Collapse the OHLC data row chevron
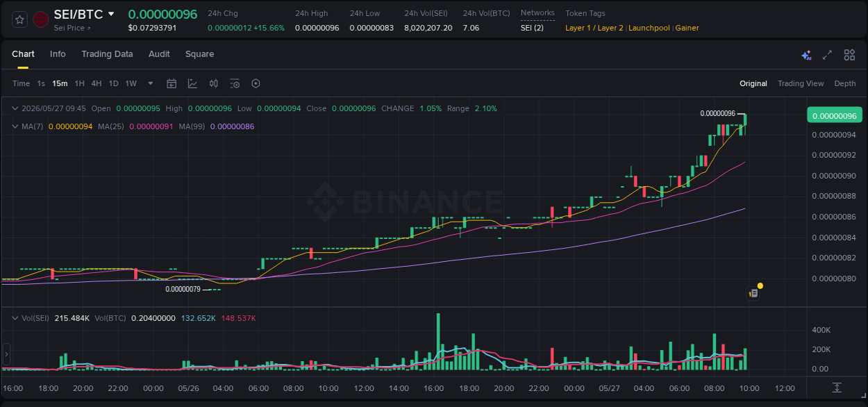868x407 pixels. click(x=15, y=108)
